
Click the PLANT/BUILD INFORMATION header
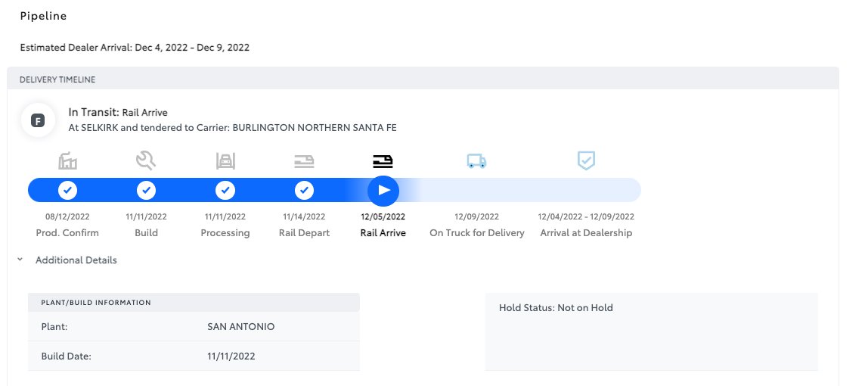tap(96, 303)
